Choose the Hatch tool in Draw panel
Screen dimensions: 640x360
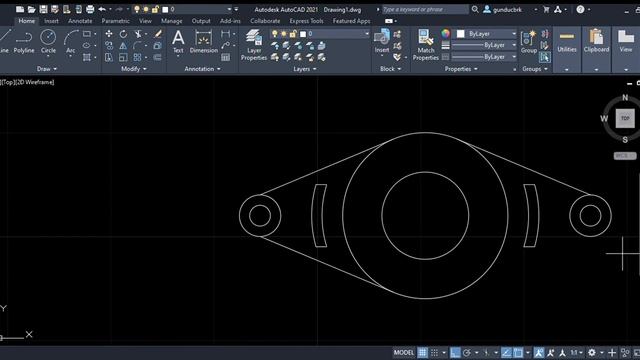87,57
